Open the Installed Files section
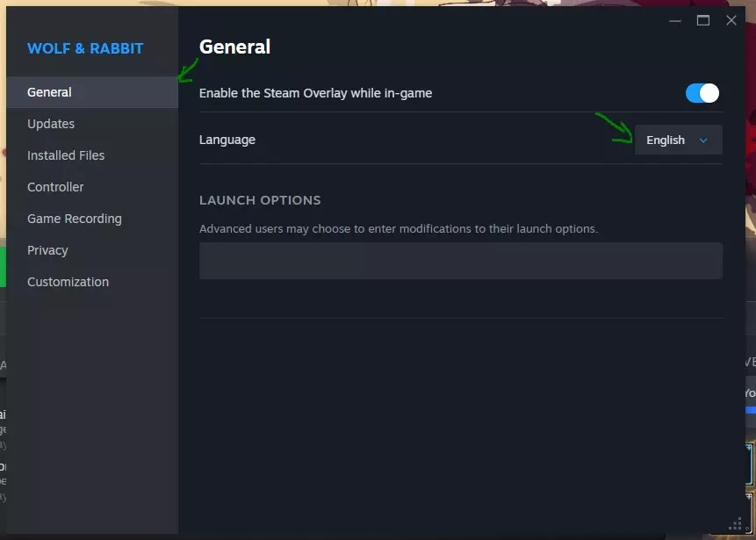 66,155
